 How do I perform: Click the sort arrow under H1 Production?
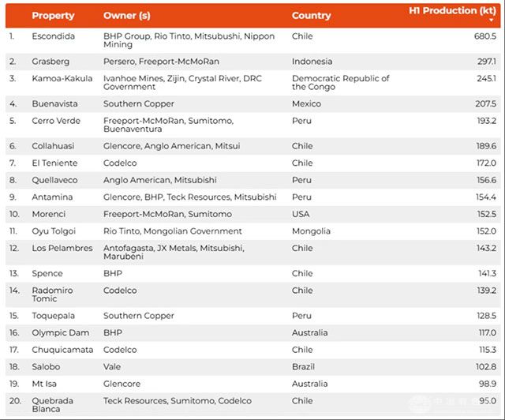tap(492, 20)
